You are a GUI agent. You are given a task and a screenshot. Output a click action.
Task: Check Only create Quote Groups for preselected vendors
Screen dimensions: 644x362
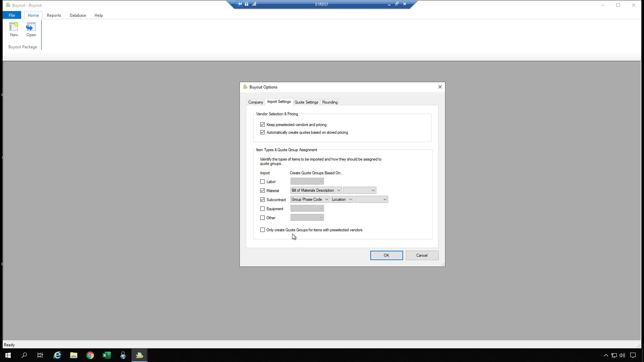point(262,230)
